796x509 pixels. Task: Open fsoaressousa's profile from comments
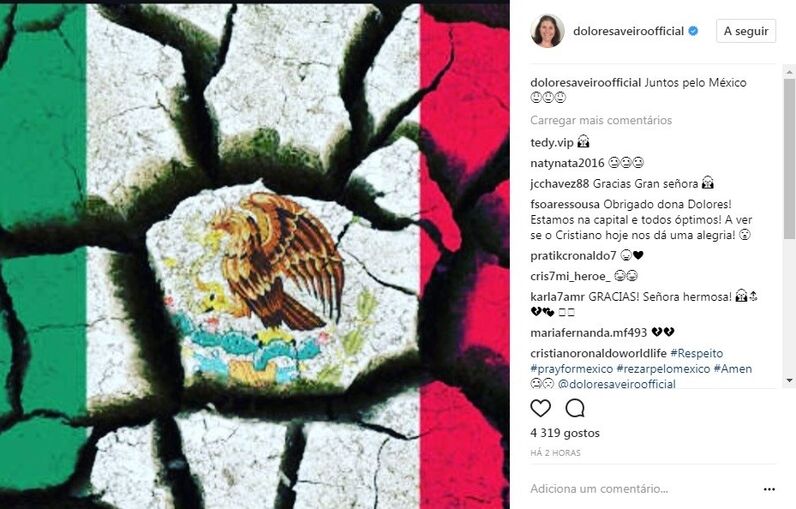[565, 205]
